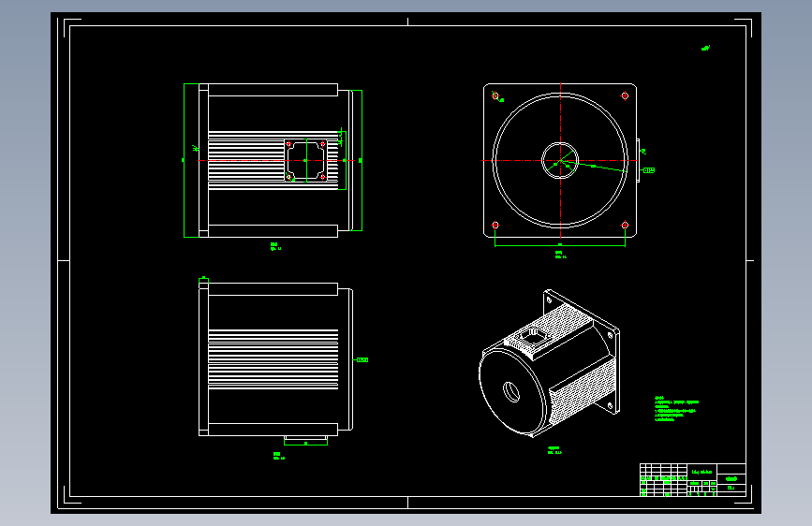The width and height of the screenshot is (812, 526).
Task: Click the upper-left mounting hole in front view
Action: (495, 95)
